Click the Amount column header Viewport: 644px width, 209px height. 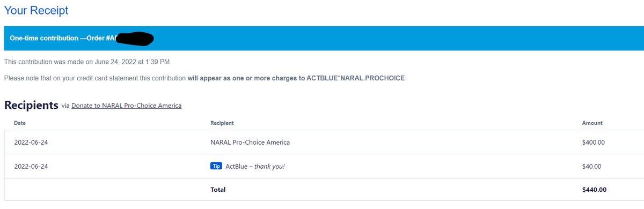[x=592, y=123]
